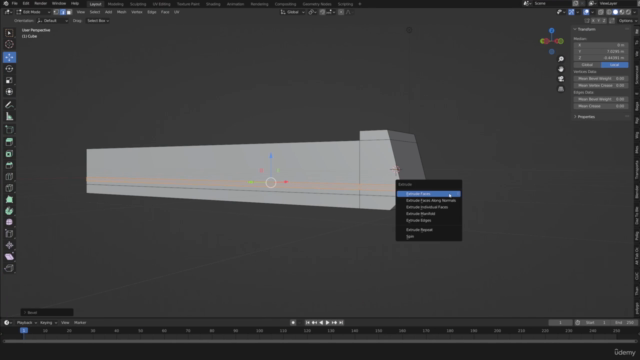Viewport: 640px width, 360px height.
Task: Open Global transform orientation dropdown
Action: [293, 12]
